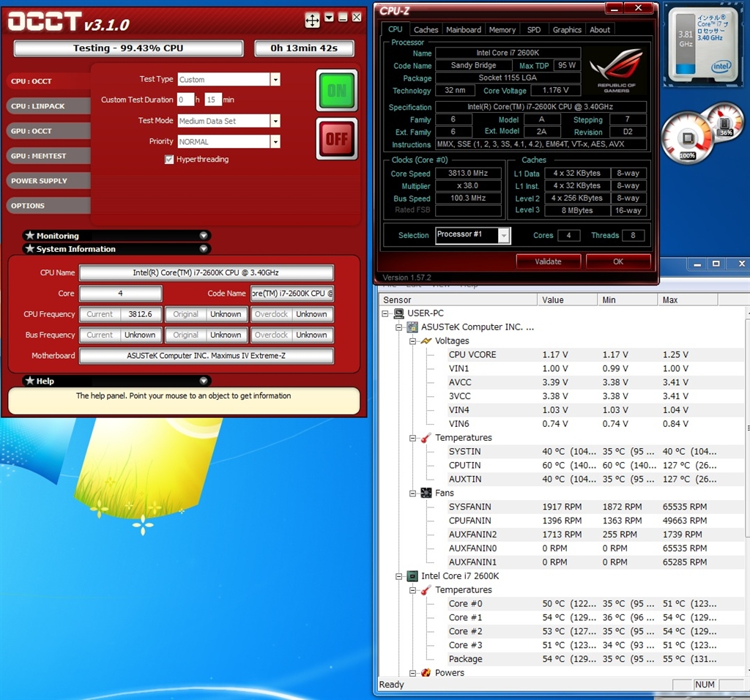Open the CPU : LINPACK test tab
This screenshot has width=750, height=700.
48,106
